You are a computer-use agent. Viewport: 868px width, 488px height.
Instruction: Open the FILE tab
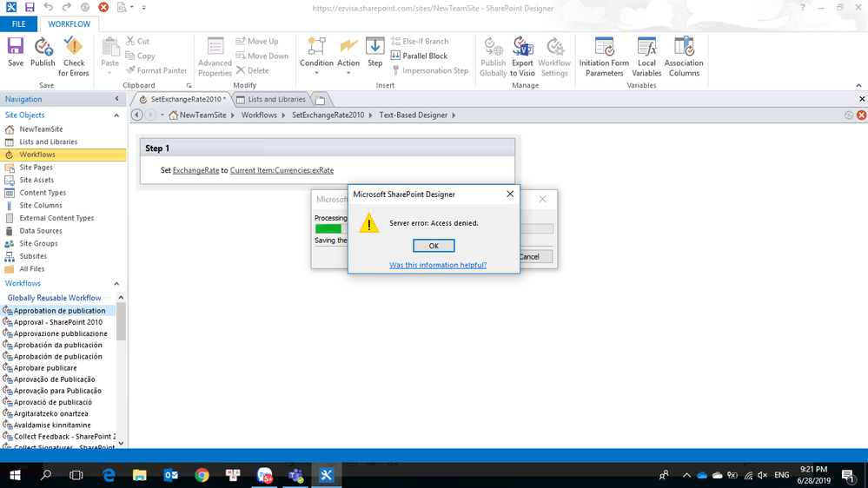tap(19, 23)
